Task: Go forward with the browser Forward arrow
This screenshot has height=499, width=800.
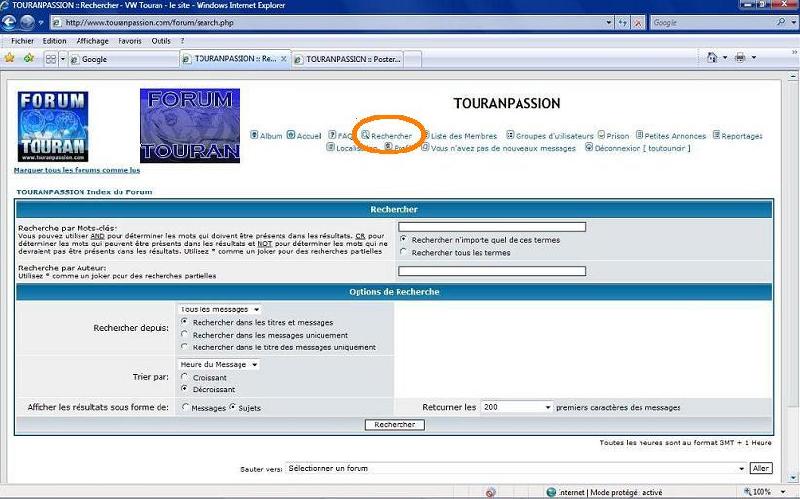Action: 27,22
